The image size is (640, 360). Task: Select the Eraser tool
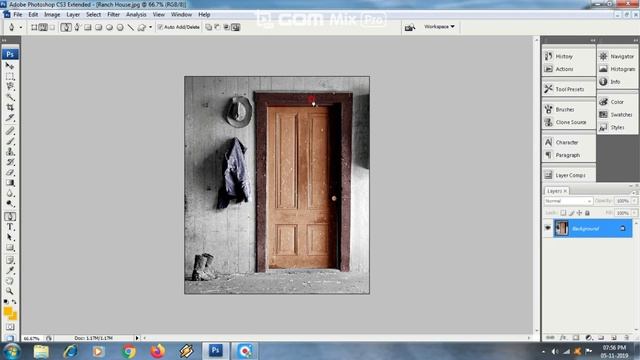point(10,172)
